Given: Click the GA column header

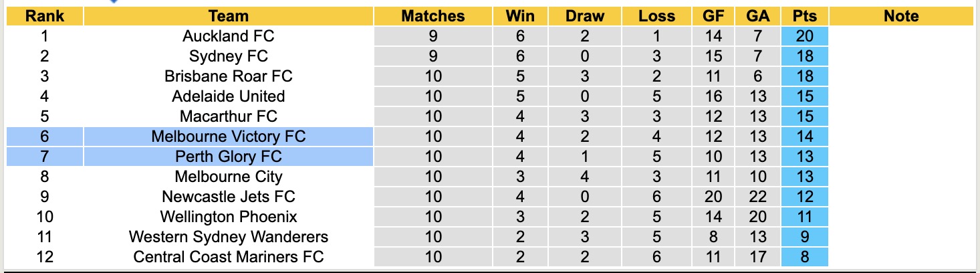Looking at the screenshot, I should [757, 16].
